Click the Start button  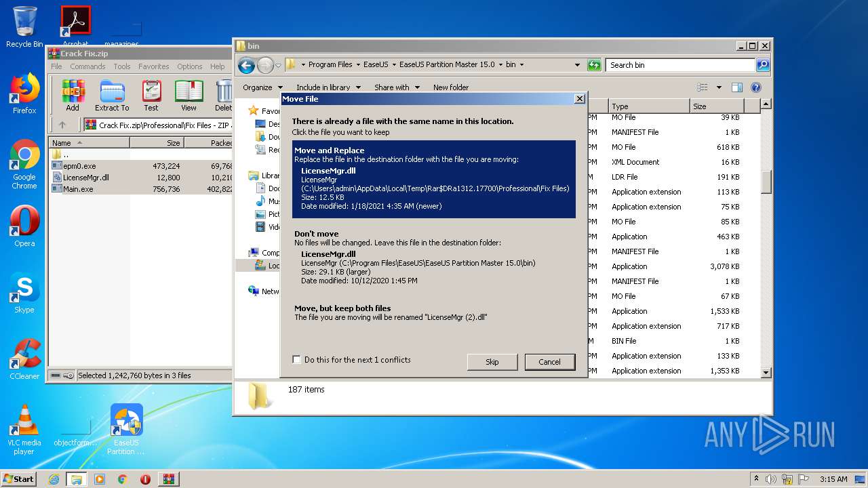coord(19,479)
